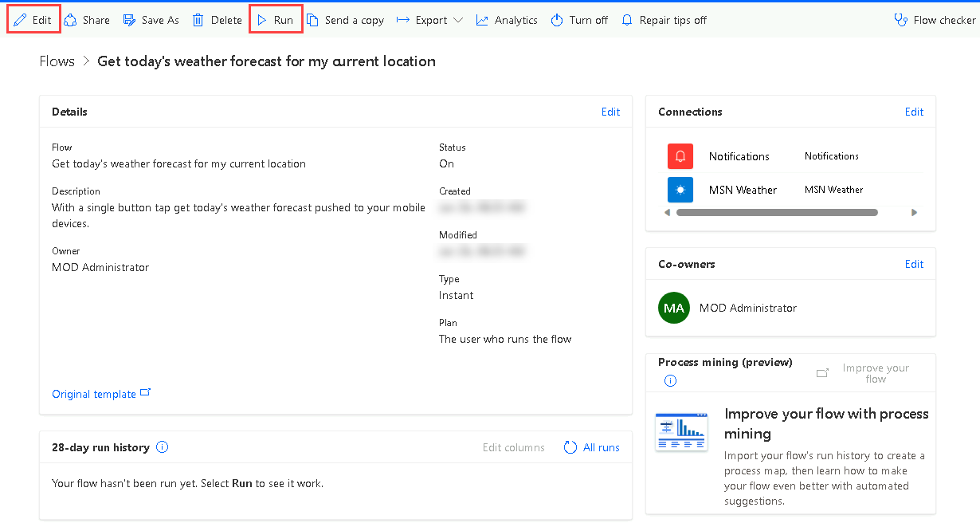The height and width of the screenshot is (527, 980).
Task: Click the Delete trash icon
Action: [x=198, y=20]
